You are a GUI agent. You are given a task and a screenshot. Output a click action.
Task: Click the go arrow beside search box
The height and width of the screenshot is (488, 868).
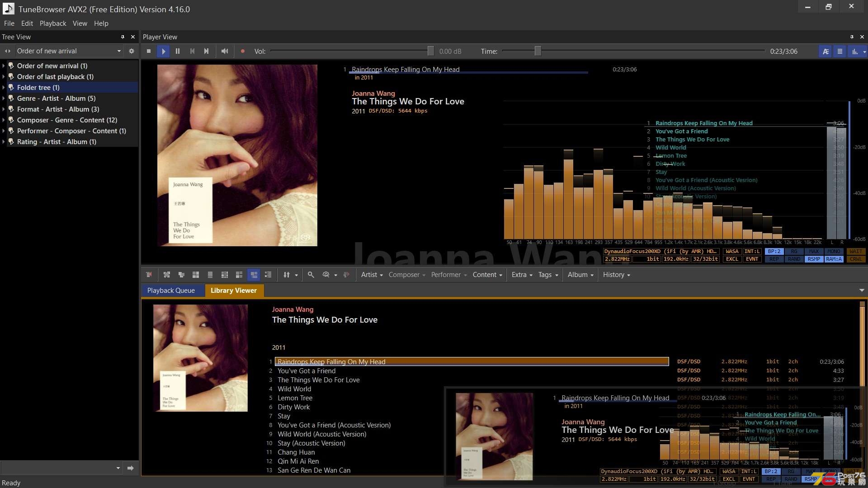(x=131, y=468)
